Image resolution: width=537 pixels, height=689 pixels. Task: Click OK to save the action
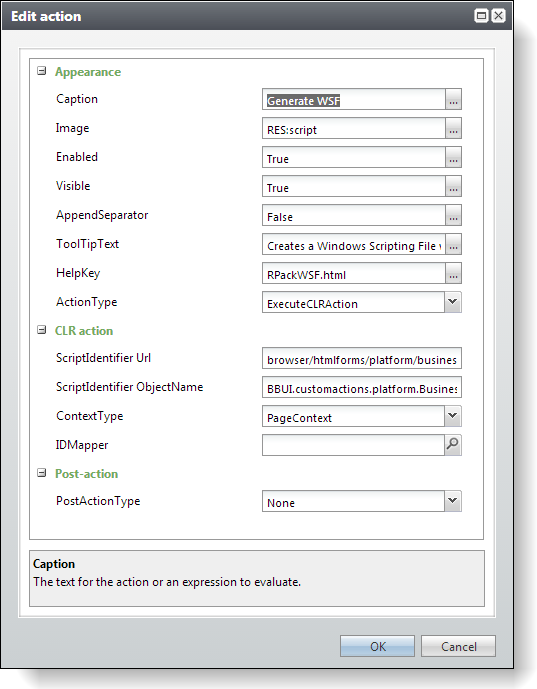tap(377, 646)
